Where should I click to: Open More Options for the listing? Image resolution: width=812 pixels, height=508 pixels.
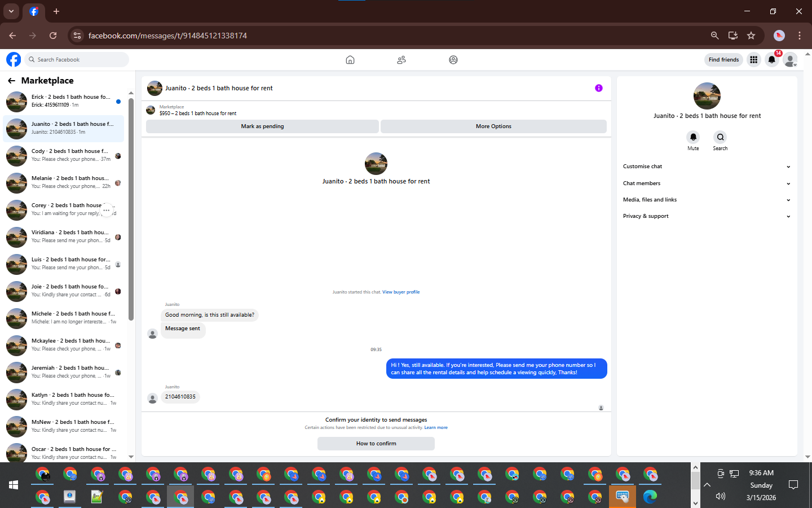coord(493,126)
